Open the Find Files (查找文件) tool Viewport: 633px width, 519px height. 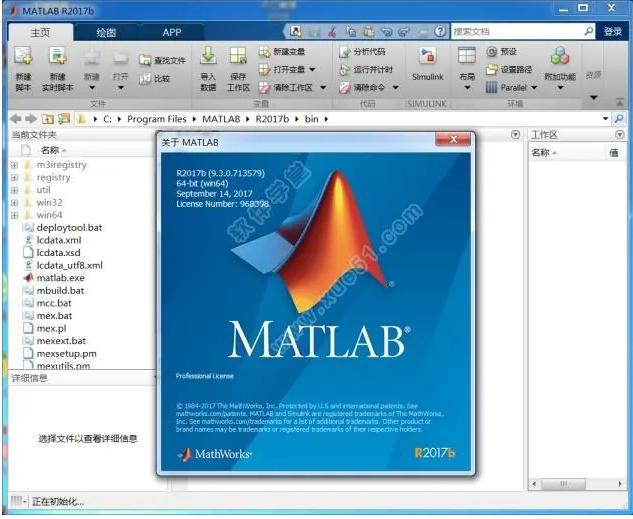[x=162, y=60]
